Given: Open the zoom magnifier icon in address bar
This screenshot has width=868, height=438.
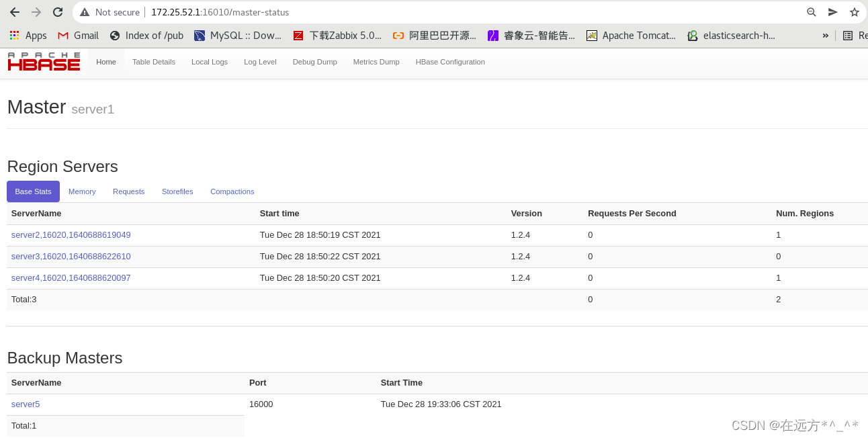Looking at the screenshot, I should [812, 12].
